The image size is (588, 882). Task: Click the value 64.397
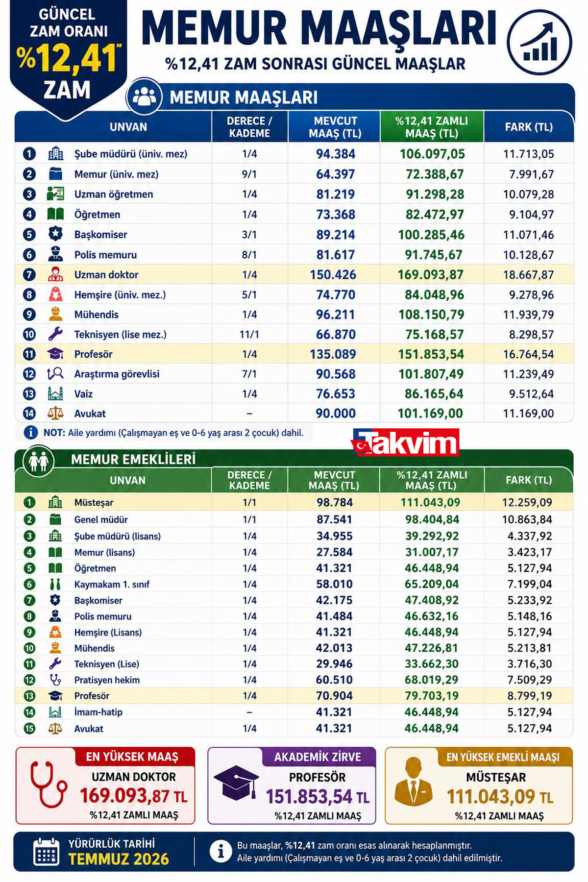(336, 174)
